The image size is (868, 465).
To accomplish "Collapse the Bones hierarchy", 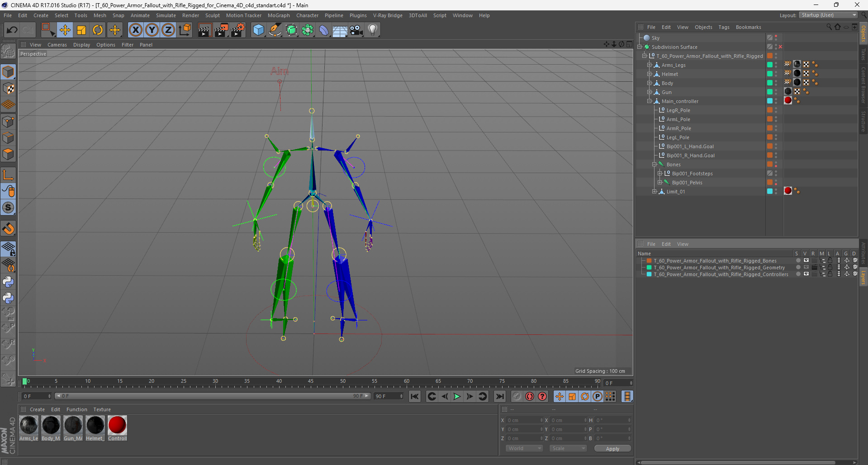I will tap(655, 164).
